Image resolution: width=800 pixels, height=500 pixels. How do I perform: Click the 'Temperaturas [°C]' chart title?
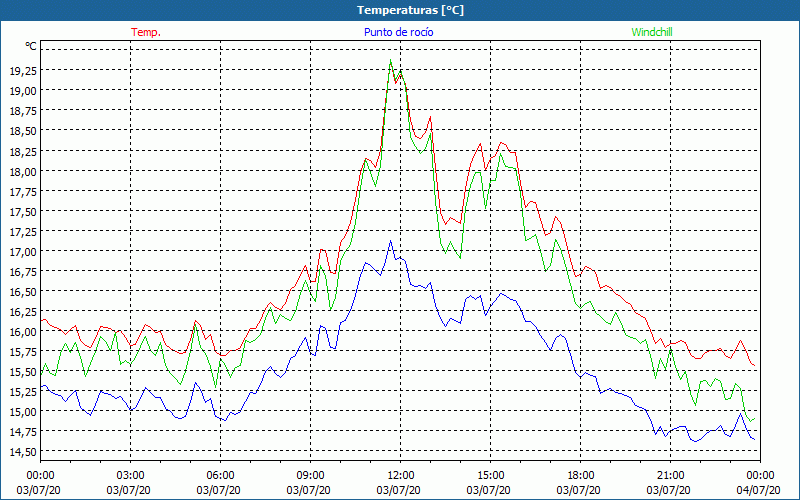[410, 10]
